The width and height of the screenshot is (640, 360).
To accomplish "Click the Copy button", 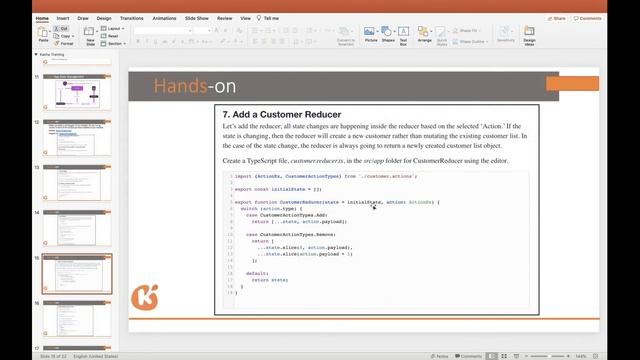I will [62, 36].
